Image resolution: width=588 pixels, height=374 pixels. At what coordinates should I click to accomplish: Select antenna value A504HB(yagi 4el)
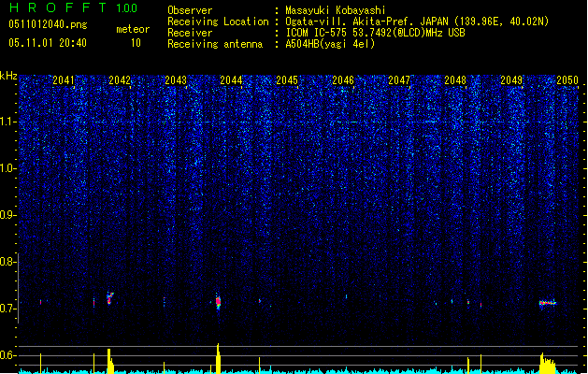pos(330,44)
